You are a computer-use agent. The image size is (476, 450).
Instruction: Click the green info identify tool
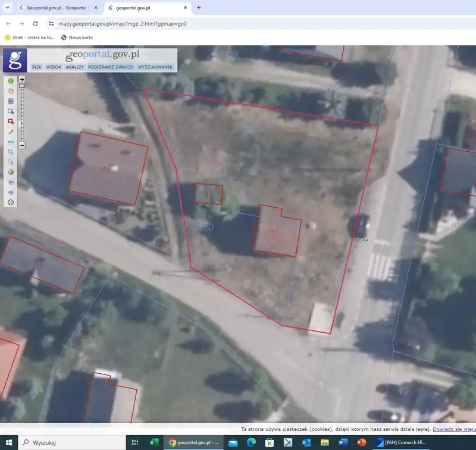click(x=11, y=81)
